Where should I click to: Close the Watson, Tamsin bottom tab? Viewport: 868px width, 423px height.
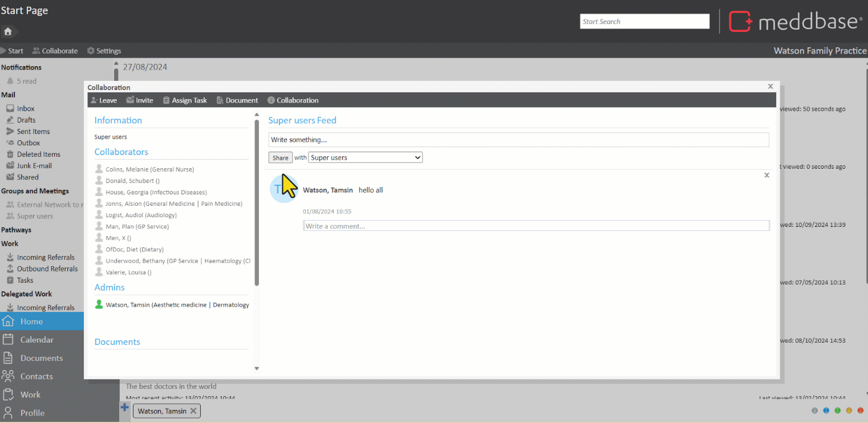(x=193, y=411)
